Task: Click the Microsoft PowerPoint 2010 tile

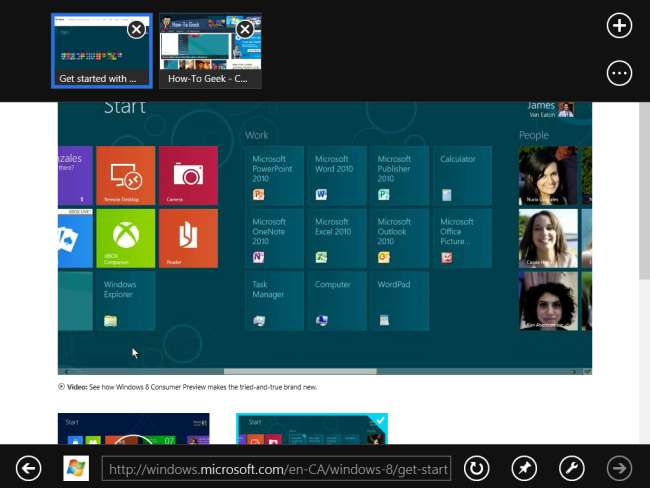Action: coord(274,176)
